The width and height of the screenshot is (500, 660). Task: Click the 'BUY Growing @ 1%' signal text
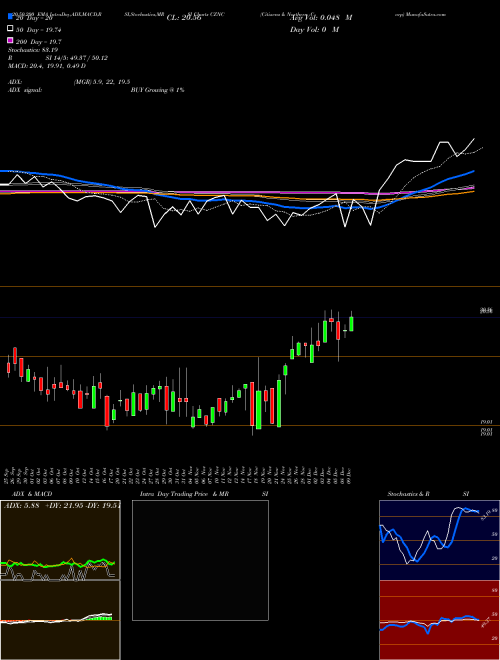click(157, 90)
